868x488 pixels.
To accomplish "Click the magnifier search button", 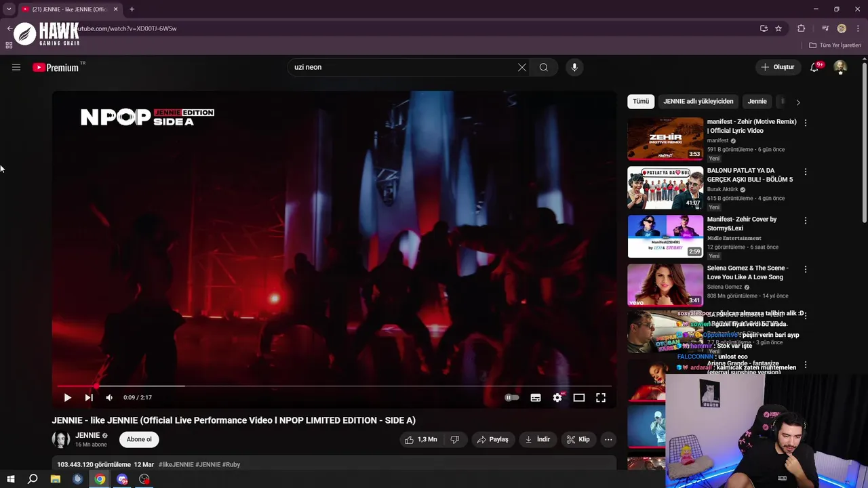I will point(544,67).
